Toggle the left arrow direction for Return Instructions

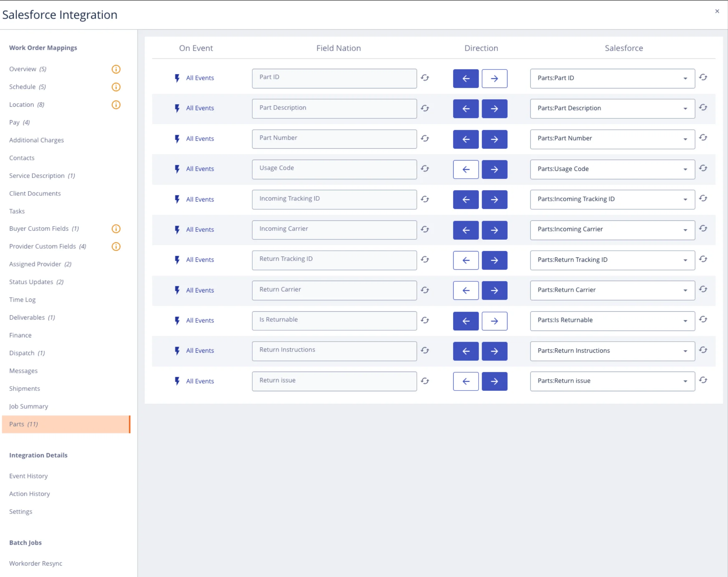pos(466,351)
